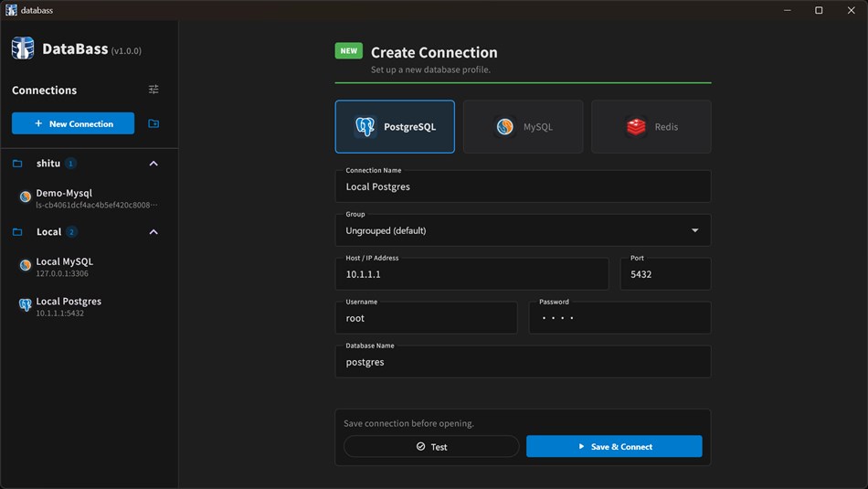The width and height of the screenshot is (868, 489).
Task: Click the 10.1.1.1:5432 address text
Action: pos(59,314)
